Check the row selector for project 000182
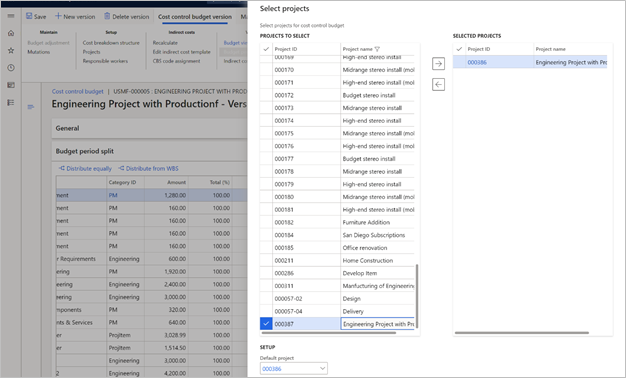Image resolution: width=626 pixels, height=378 pixels. pos(266,222)
